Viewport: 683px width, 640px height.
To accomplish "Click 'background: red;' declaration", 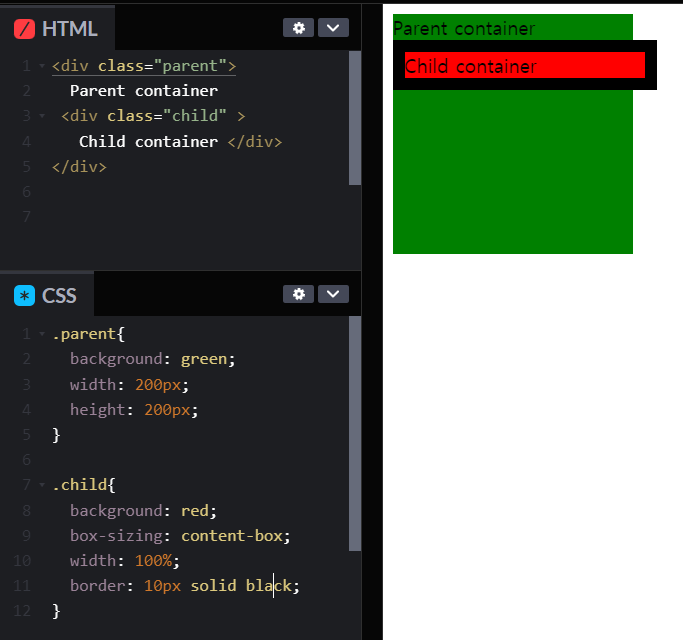I will pos(143,511).
